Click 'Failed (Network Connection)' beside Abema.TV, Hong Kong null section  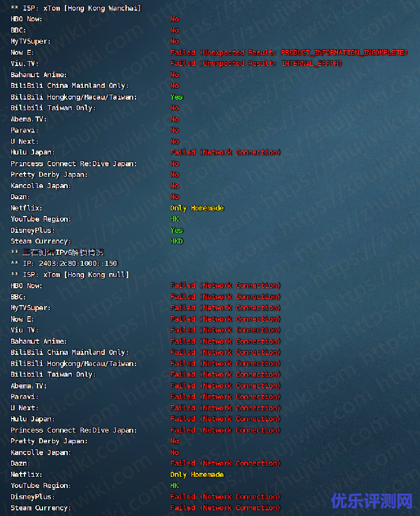(x=225, y=386)
